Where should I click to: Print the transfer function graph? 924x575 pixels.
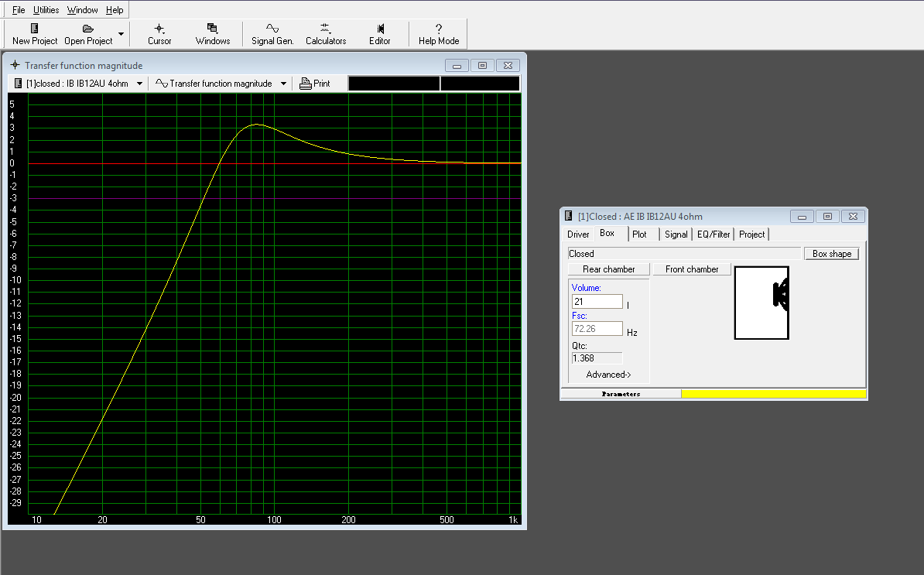pos(315,84)
